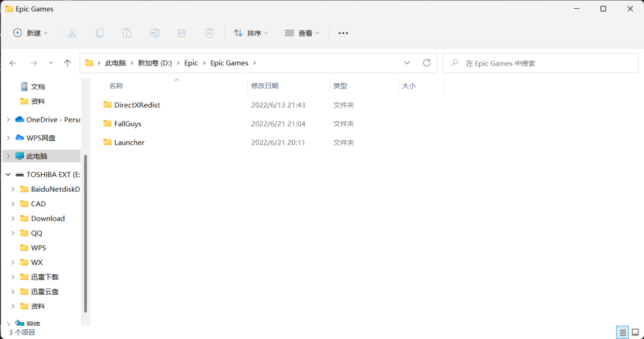Switch to details view icon in status bar
644x339 pixels.
[x=623, y=333]
